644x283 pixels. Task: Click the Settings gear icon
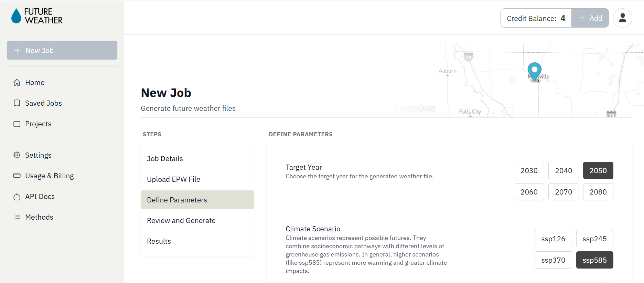pos(17,155)
